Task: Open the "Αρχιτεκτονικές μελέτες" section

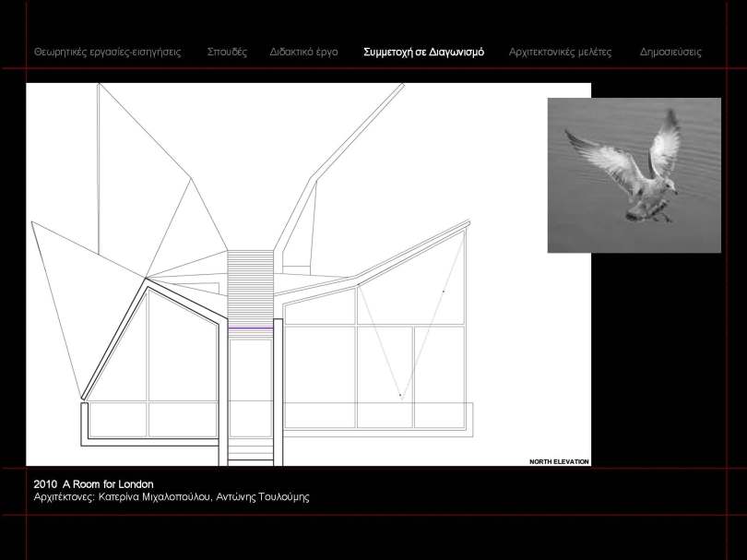Action: coord(559,52)
